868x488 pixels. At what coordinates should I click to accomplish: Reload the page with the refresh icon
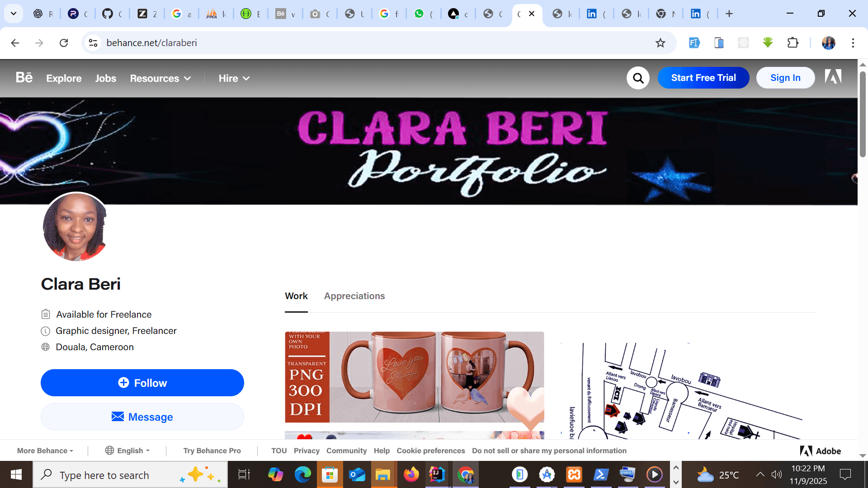64,42
